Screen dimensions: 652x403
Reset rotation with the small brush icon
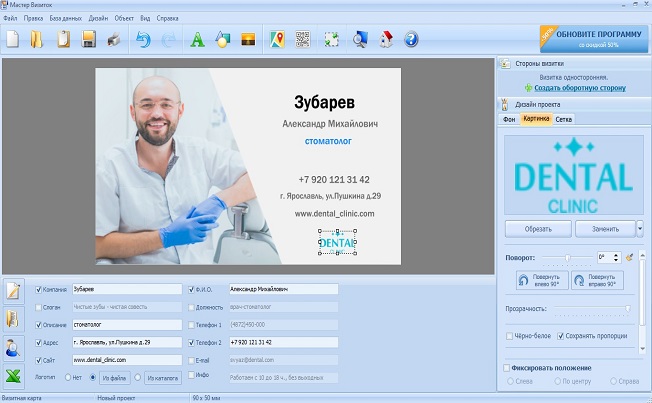coord(629,257)
